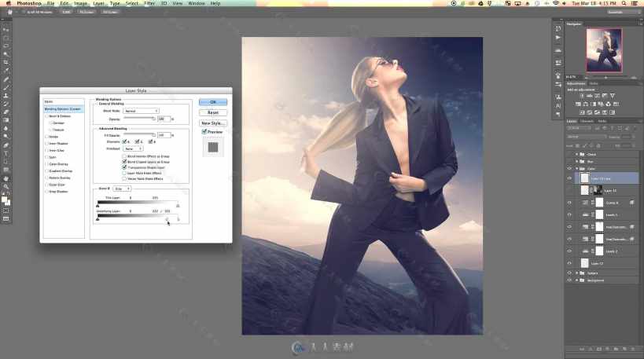Click the New Style button
Image resolution: width=644 pixels, height=359 pixels.
click(x=213, y=123)
